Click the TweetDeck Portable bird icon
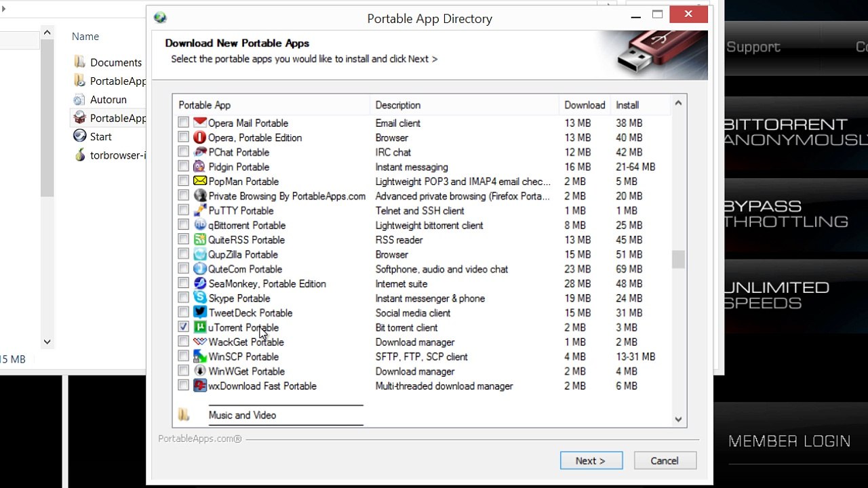 199,312
